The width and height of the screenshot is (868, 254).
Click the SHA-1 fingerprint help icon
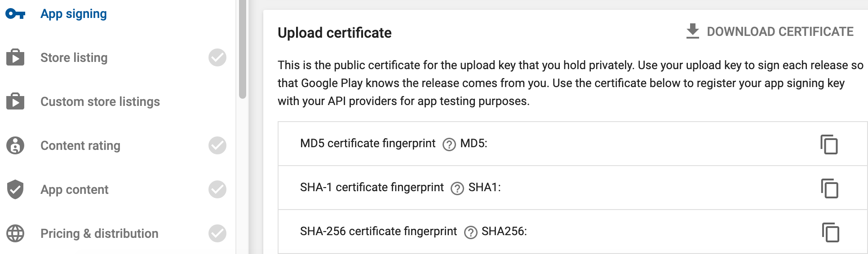(x=457, y=188)
